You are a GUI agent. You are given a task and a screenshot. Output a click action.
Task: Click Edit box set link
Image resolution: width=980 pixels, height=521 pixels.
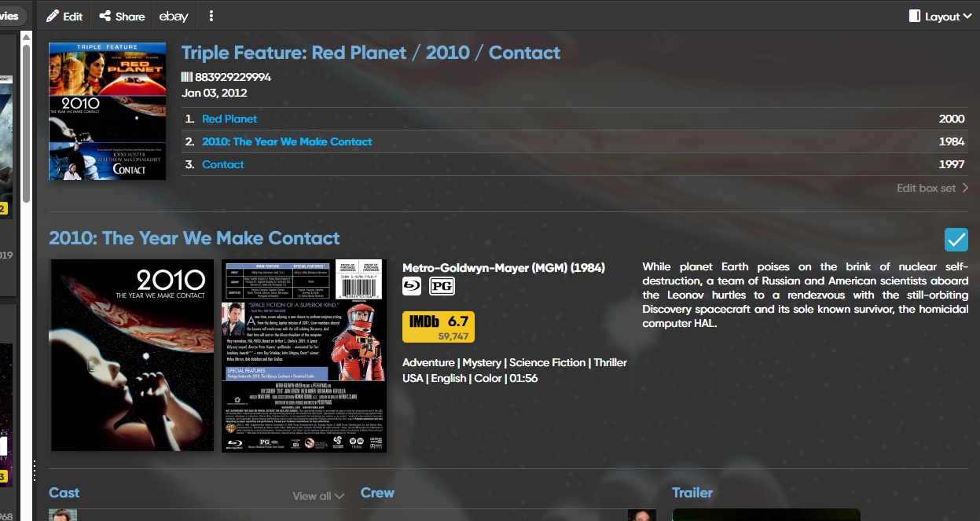pos(932,188)
